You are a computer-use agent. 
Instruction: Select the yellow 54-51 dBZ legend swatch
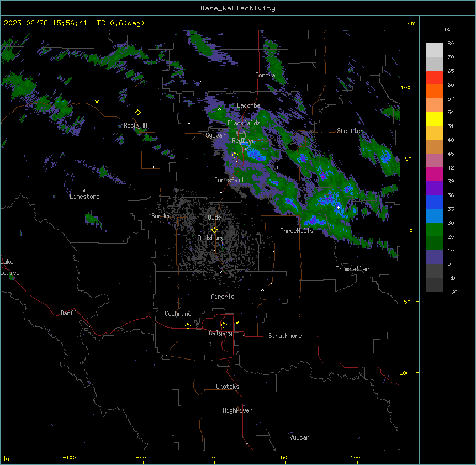point(434,119)
